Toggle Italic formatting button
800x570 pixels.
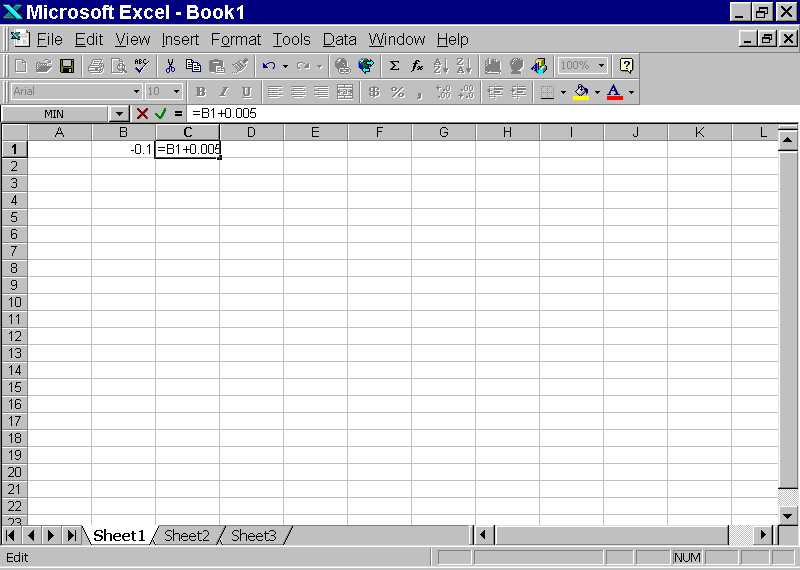[x=223, y=92]
